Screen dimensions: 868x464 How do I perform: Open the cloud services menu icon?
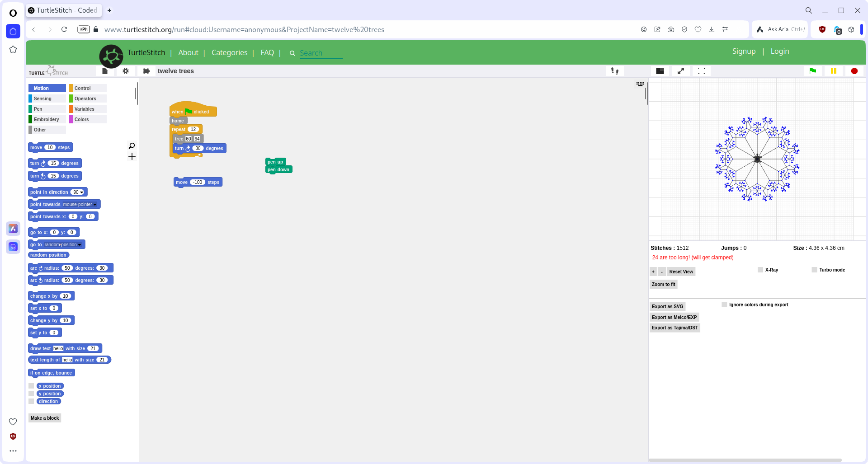(146, 71)
